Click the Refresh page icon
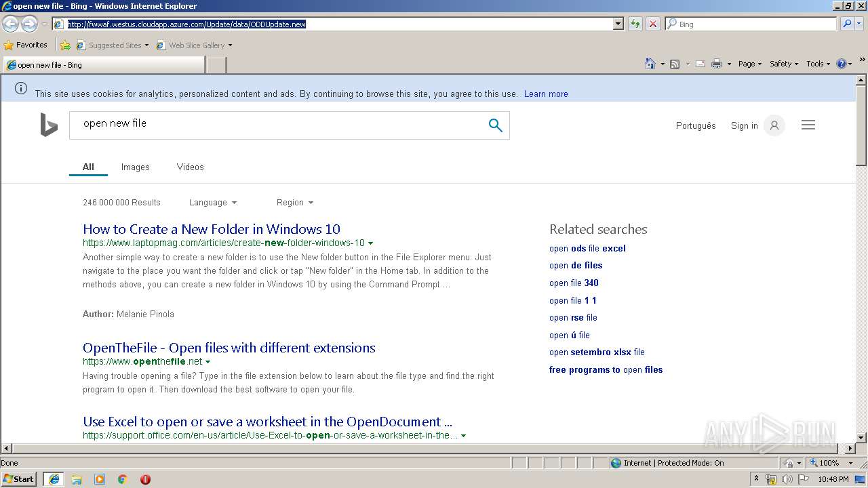 635,24
